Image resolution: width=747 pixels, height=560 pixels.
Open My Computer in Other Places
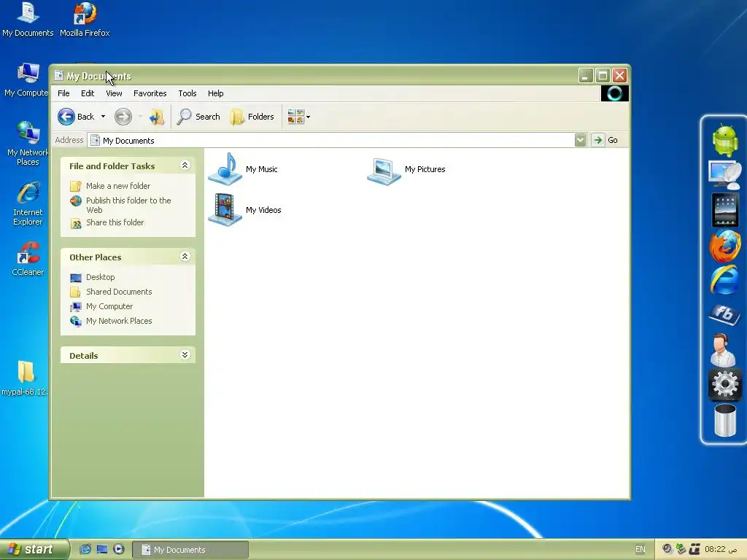coord(109,306)
